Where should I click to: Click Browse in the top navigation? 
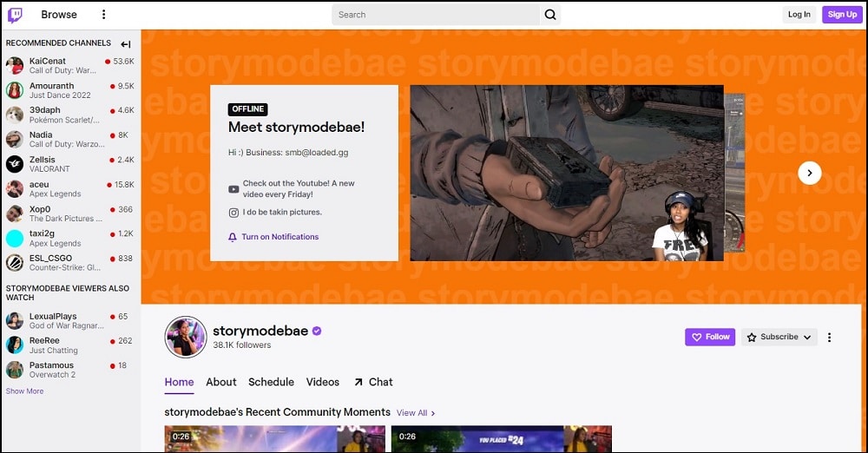pos(59,15)
